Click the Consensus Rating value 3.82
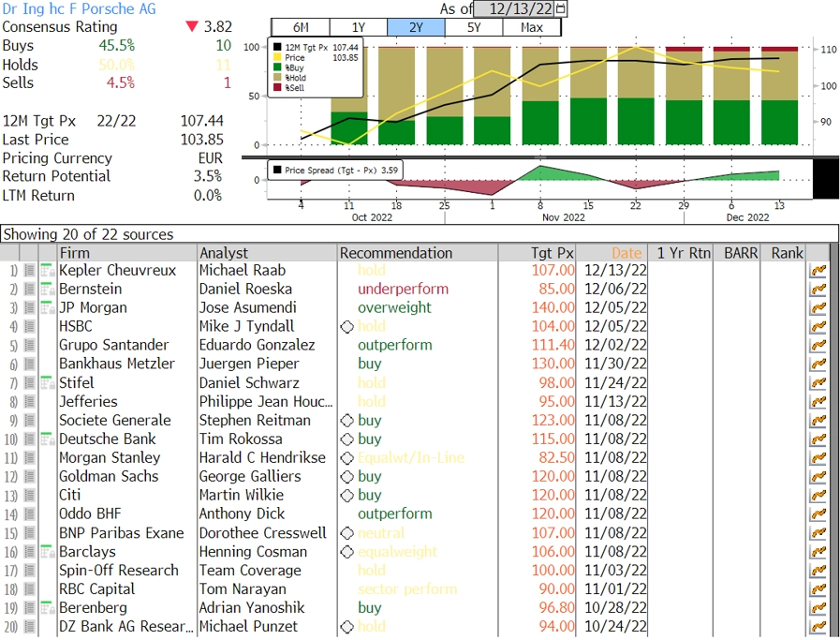The height and width of the screenshot is (640, 840). pos(217,27)
